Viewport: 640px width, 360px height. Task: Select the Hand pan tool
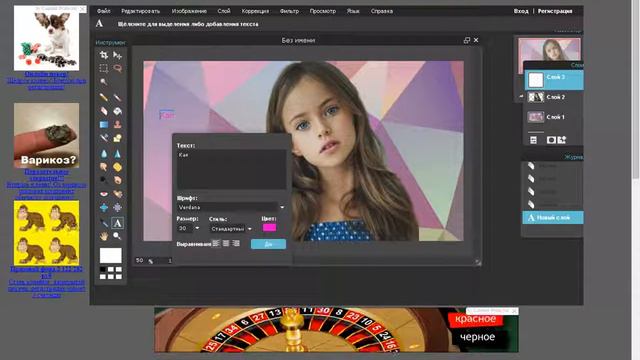click(104, 236)
